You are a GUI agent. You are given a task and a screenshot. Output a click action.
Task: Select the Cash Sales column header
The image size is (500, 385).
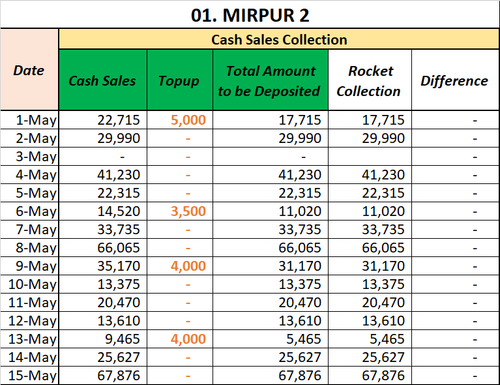point(103,80)
